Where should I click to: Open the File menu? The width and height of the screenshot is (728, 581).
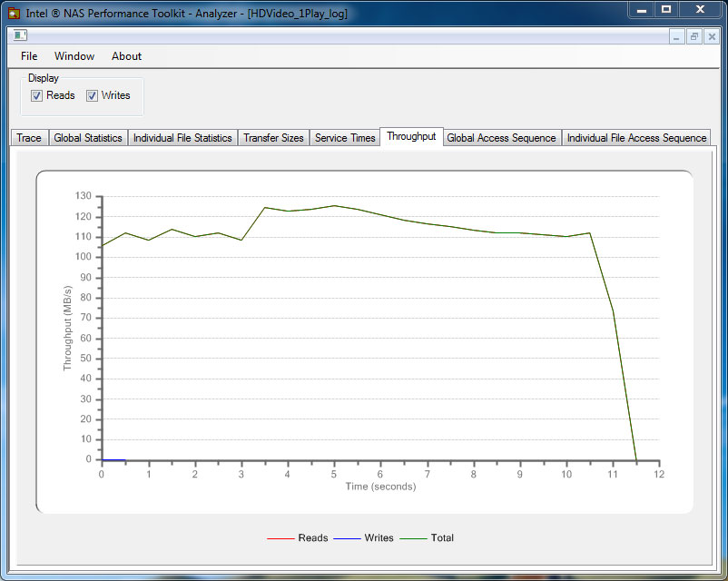[29, 56]
